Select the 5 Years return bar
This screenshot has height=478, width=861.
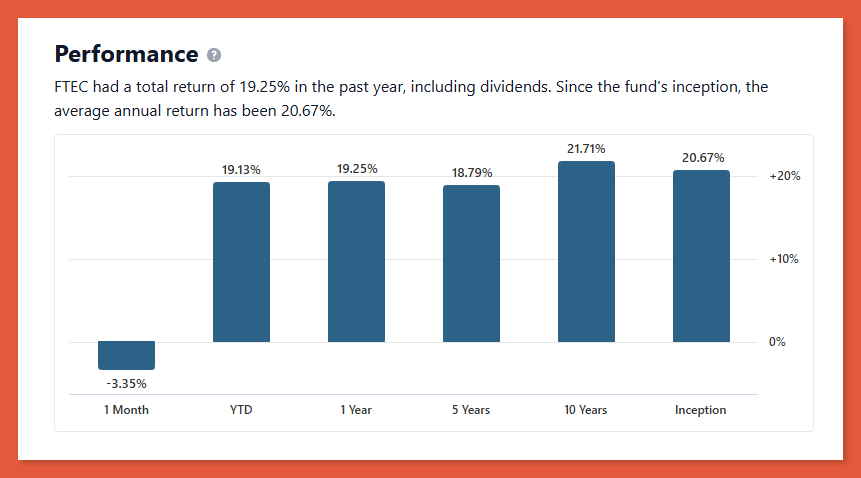pos(471,264)
